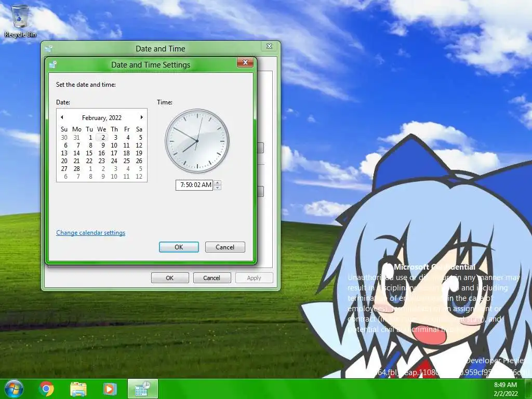Select the Date and Time taskbar item
This screenshot has height=399, width=532.
point(143,389)
